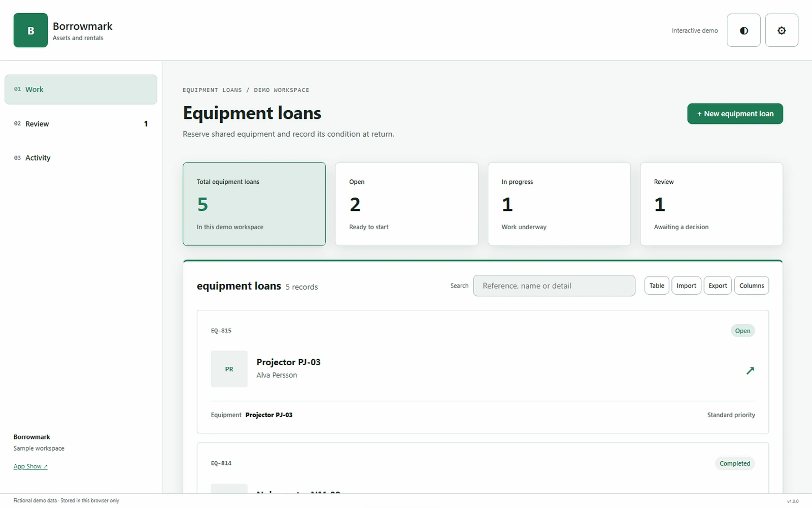This screenshot has height=508, width=812.
Task: Export the equipment loans list
Action: pyautogui.click(x=718, y=285)
